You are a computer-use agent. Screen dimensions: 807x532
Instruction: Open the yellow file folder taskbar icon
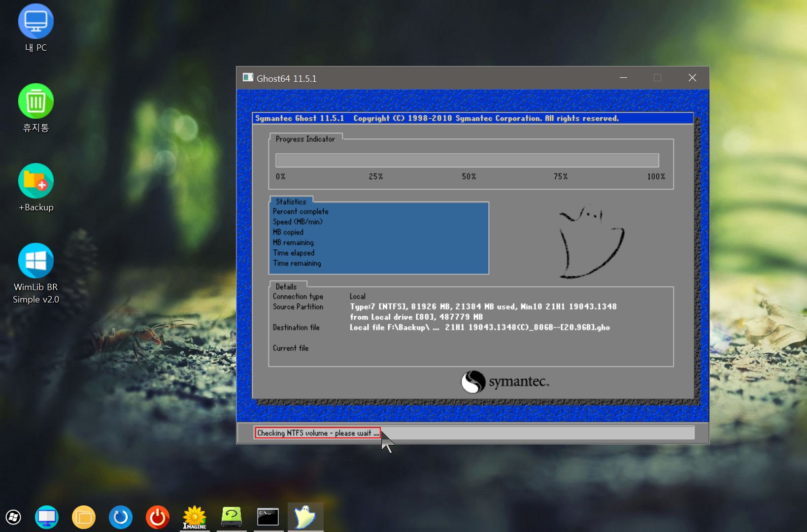coord(84,517)
